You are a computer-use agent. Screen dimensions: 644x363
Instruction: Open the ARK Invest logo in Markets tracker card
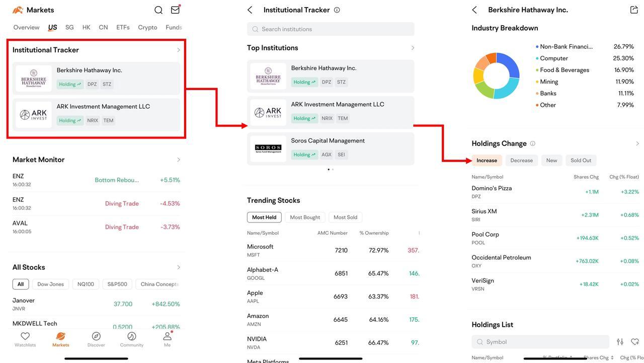(34, 115)
